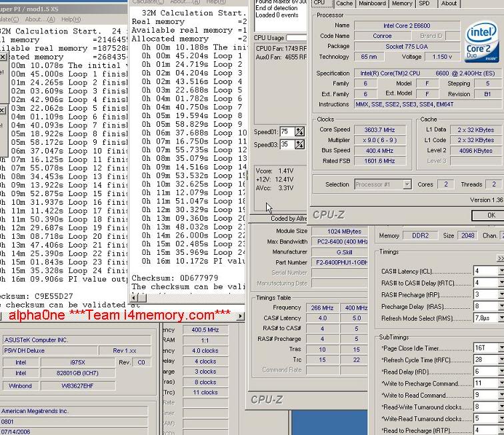Click the Core Speed value 3603.7 MHz
The height and width of the screenshot is (435, 504).
click(379, 129)
